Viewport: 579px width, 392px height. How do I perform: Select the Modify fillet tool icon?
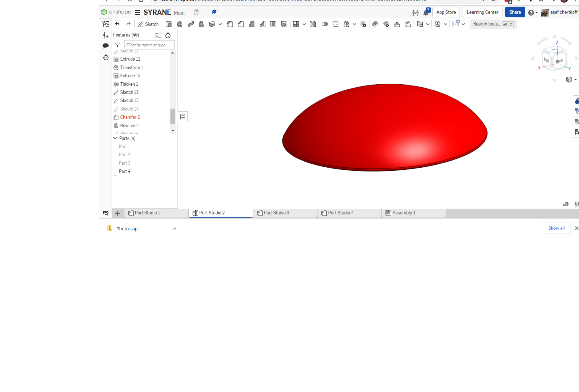point(375,24)
